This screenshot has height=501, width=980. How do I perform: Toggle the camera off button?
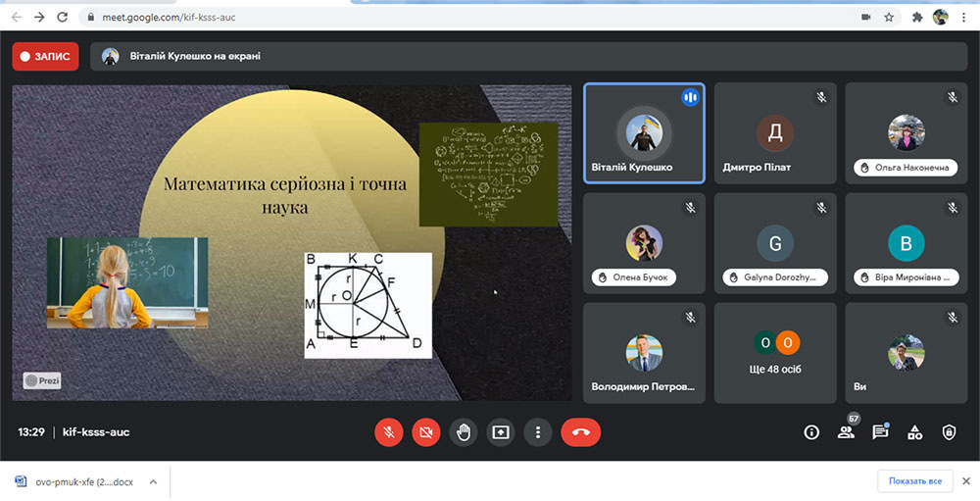tap(426, 432)
